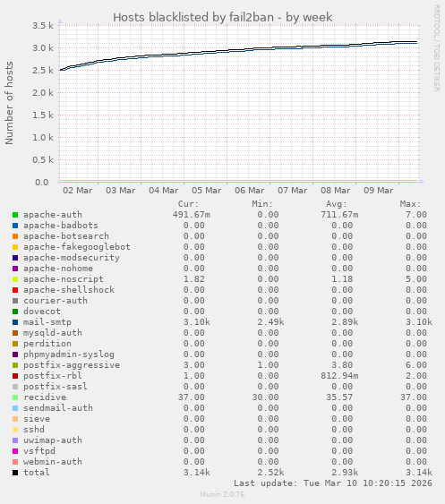This screenshot has height=504, width=445.
Task: Click the webmin-auth salmon swatch
Action: click(x=15, y=462)
